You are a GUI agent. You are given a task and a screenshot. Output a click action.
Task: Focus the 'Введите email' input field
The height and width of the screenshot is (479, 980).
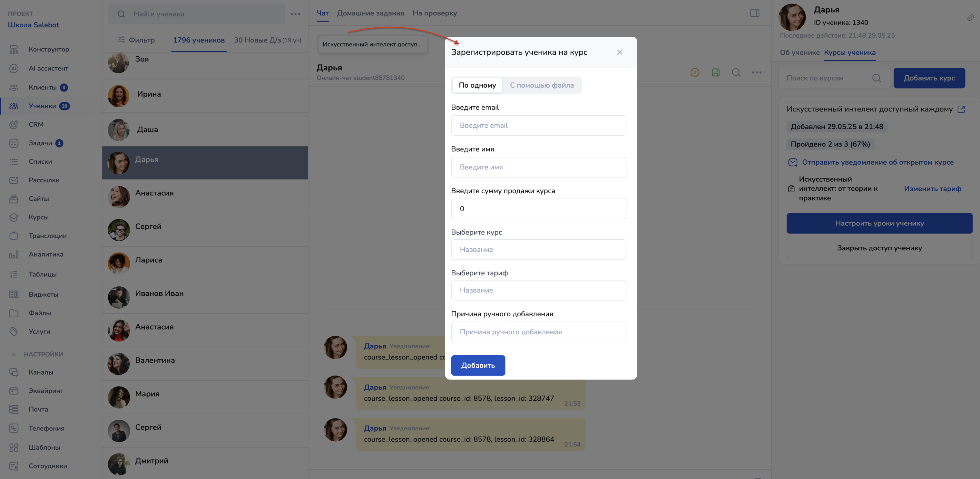click(538, 125)
